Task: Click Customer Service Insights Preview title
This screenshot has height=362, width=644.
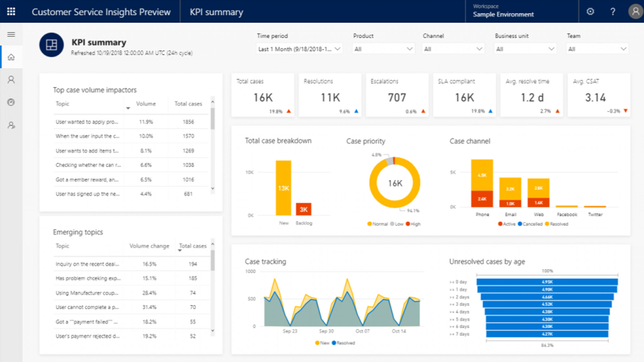Action: 101,12
